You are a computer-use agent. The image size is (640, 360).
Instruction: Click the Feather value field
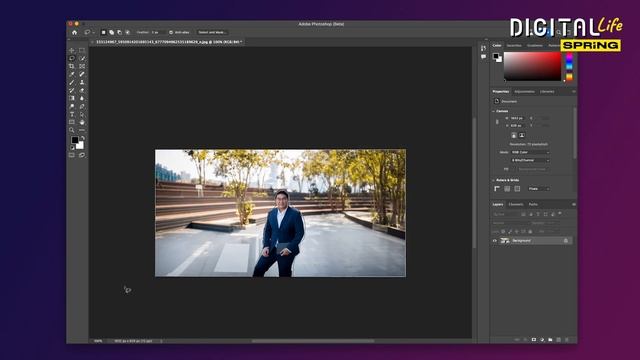(158, 32)
